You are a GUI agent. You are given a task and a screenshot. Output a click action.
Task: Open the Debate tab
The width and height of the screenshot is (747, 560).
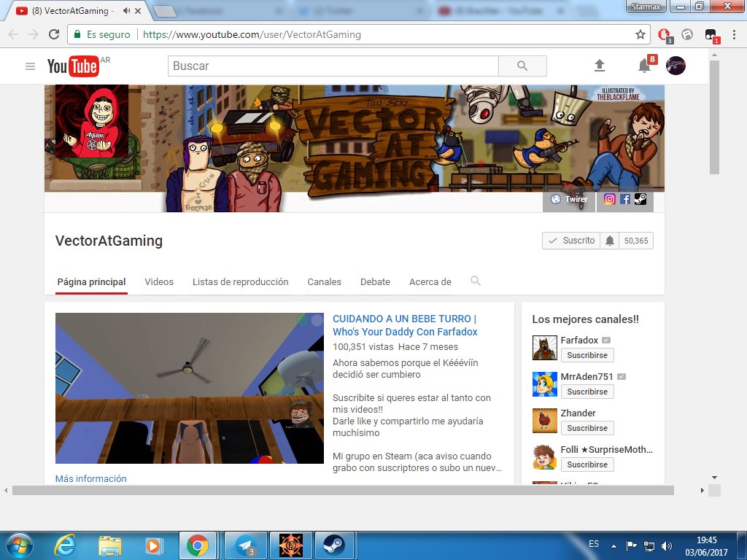[376, 282]
